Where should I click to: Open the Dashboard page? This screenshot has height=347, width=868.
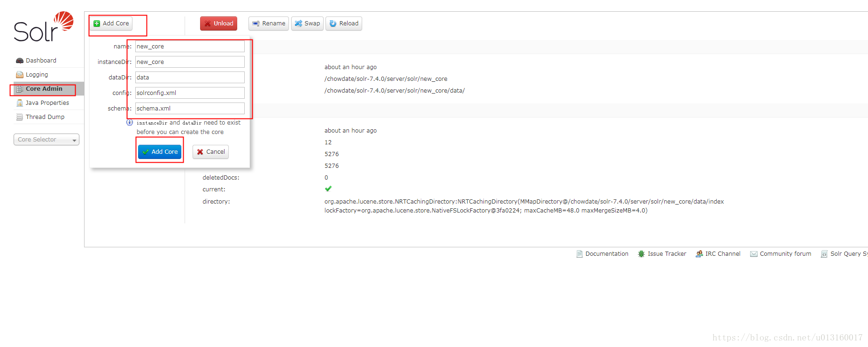click(41, 61)
